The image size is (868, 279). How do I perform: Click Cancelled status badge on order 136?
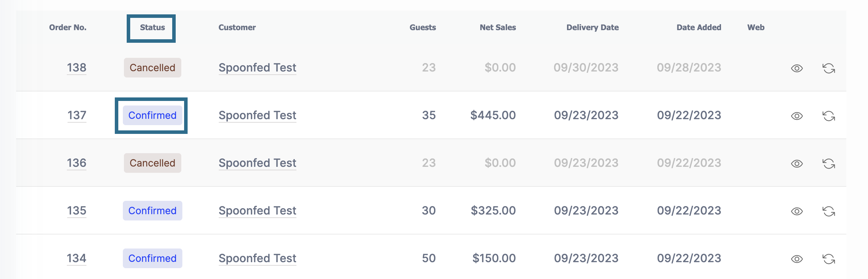tap(152, 163)
